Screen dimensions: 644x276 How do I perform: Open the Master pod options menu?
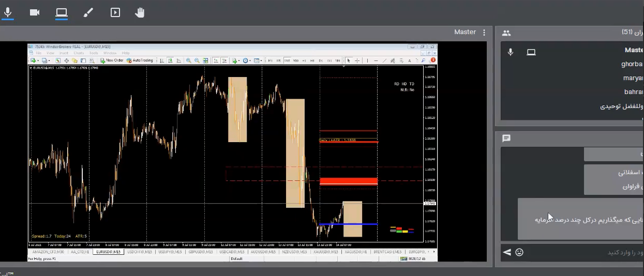pos(484,33)
